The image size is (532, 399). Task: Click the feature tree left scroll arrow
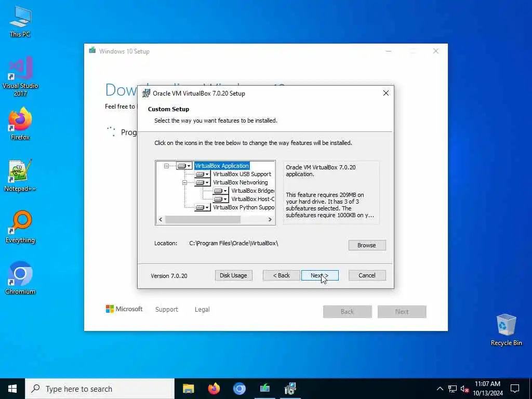click(161, 220)
